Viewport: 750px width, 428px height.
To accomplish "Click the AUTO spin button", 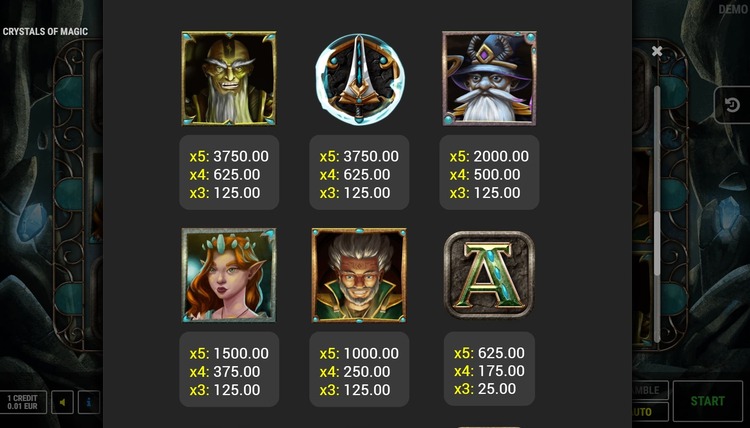I will [650, 412].
